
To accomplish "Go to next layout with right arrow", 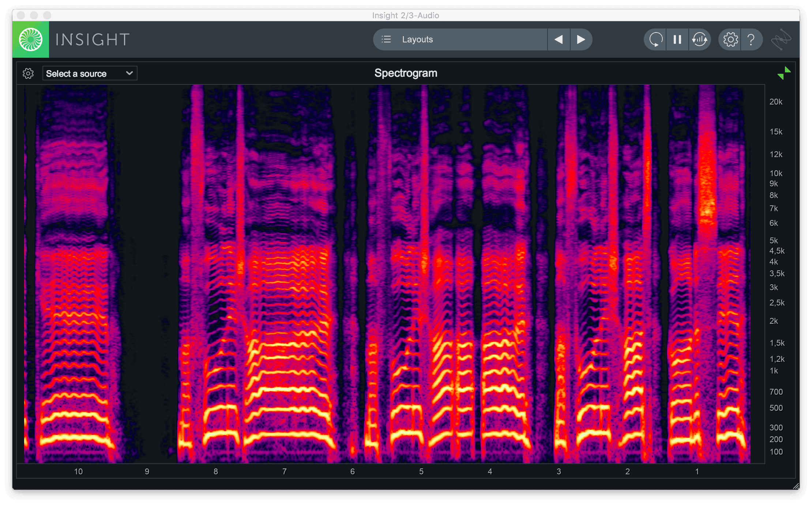I will (581, 39).
